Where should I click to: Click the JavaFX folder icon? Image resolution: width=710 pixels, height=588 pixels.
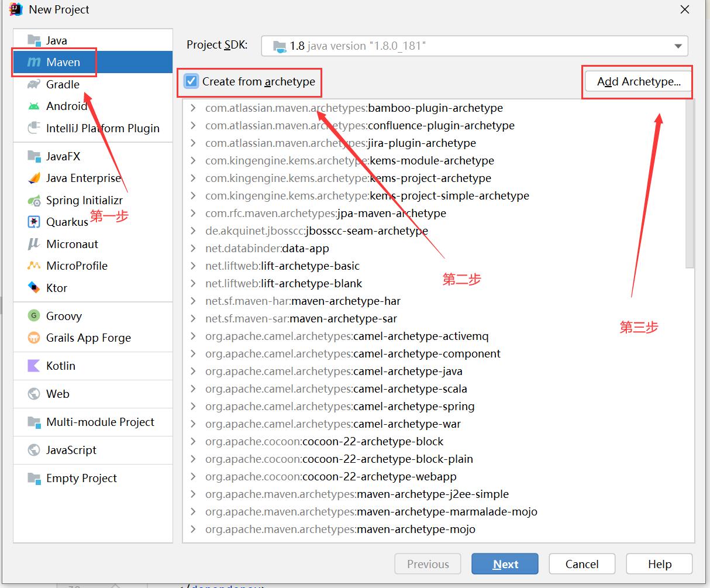[x=34, y=156]
